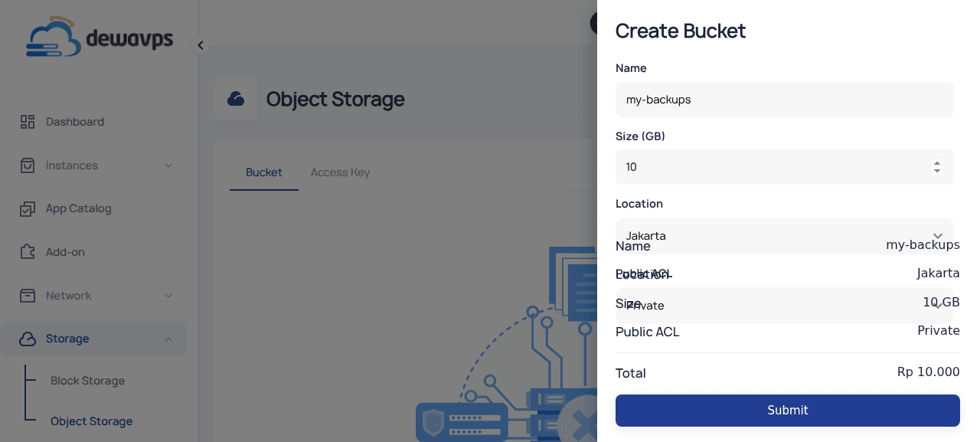Viewport: 980px width, 442px height.
Task: Click the Storage cloud icon
Action: point(28,339)
